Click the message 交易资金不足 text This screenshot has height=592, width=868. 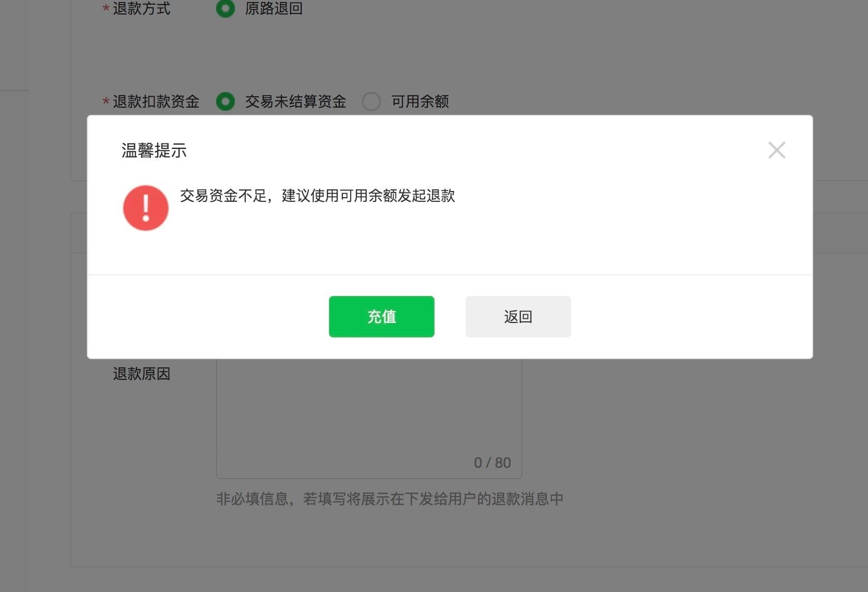[x=317, y=197]
